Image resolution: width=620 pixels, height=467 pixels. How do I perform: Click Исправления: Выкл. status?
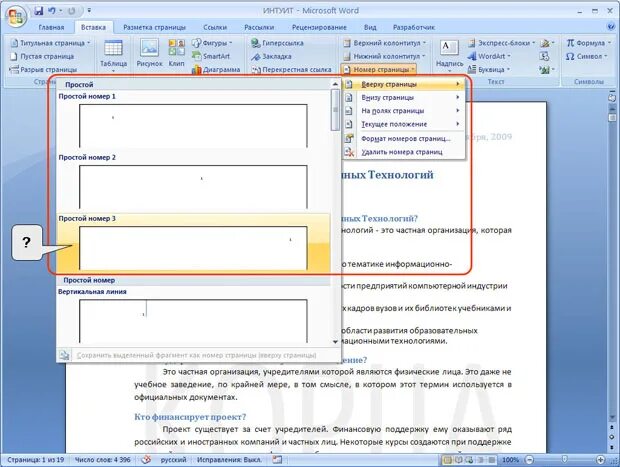(229, 460)
